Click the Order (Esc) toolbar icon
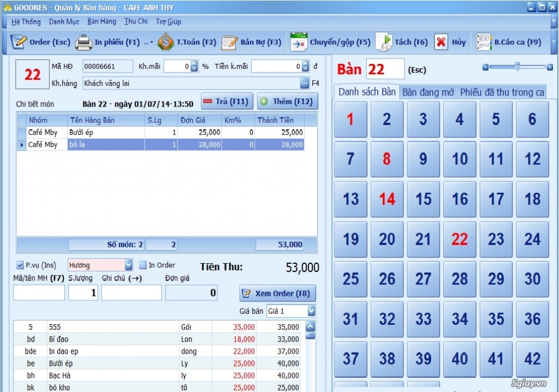 point(19,42)
